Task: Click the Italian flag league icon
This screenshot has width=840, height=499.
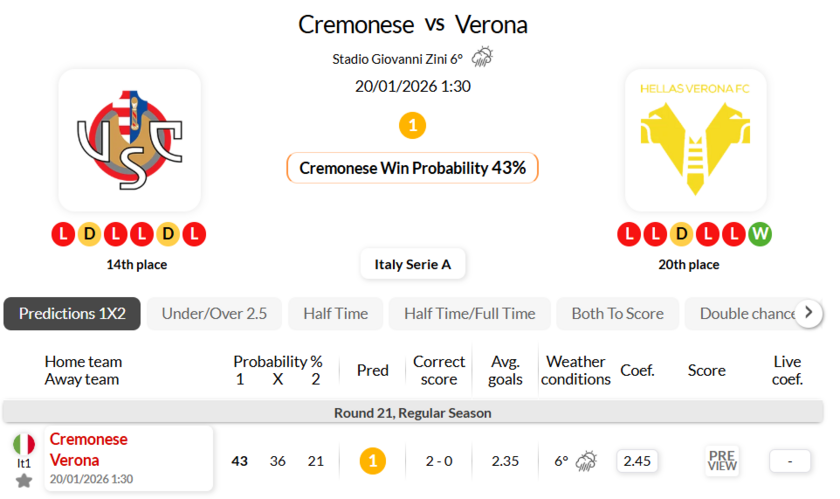Action: (24, 444)
